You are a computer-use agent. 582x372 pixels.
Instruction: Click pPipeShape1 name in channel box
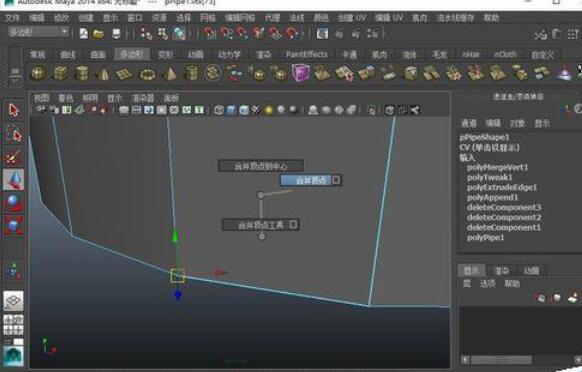484,137
